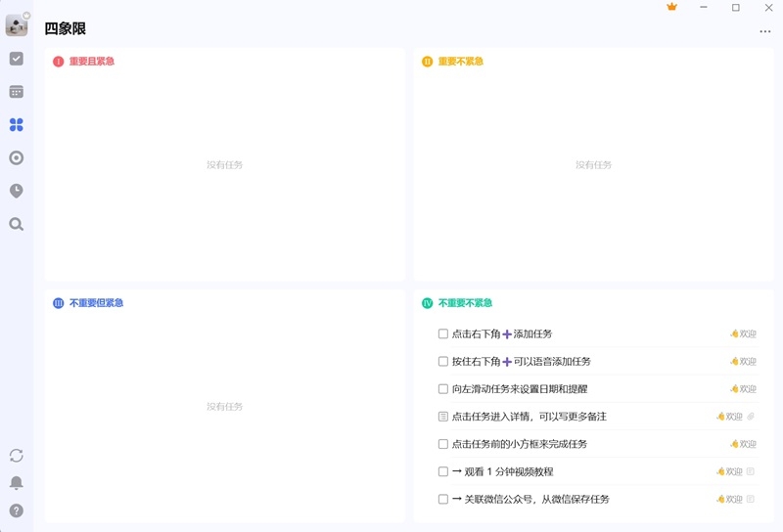Click 欢迎 tag on 按住右下角 row

(x=743, y=361)
